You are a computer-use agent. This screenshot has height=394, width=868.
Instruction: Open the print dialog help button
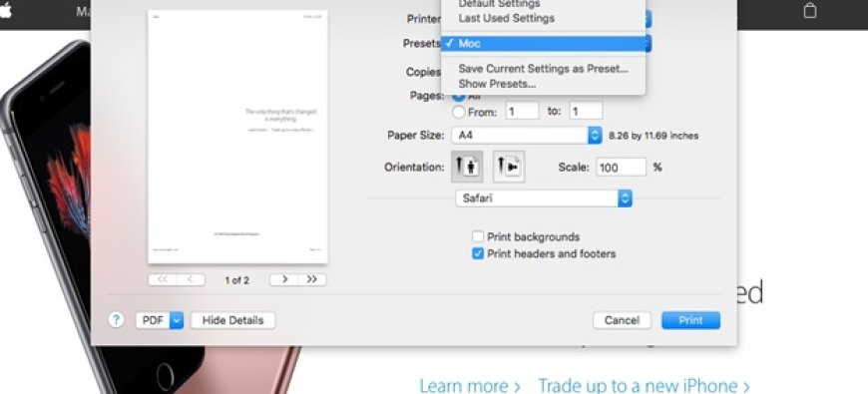(116, 320)
